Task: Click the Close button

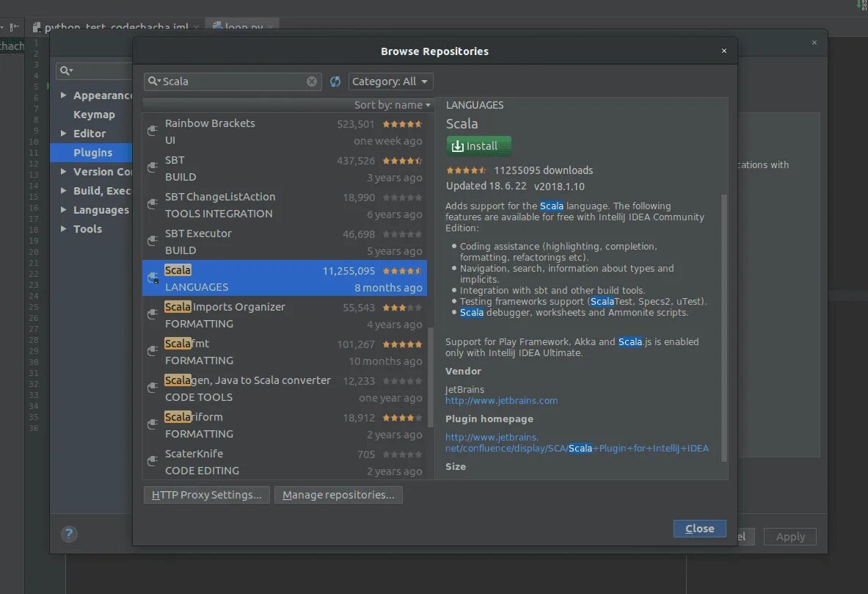Action: point(699,529)
